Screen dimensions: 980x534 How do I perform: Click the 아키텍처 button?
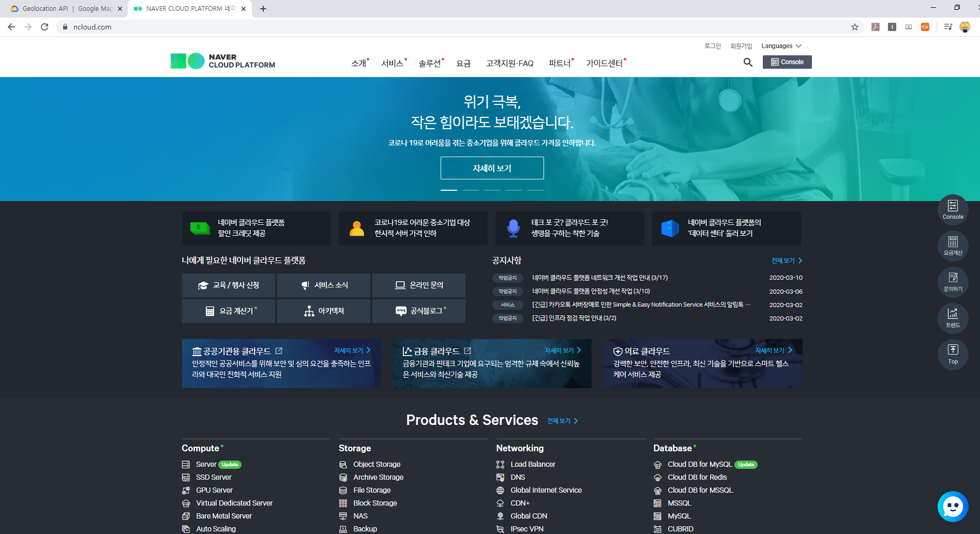tap(324, 311)
